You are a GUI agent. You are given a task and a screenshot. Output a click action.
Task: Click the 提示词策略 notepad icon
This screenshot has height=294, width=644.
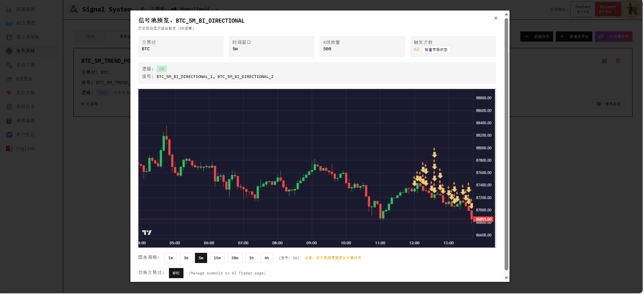point(9,37)
